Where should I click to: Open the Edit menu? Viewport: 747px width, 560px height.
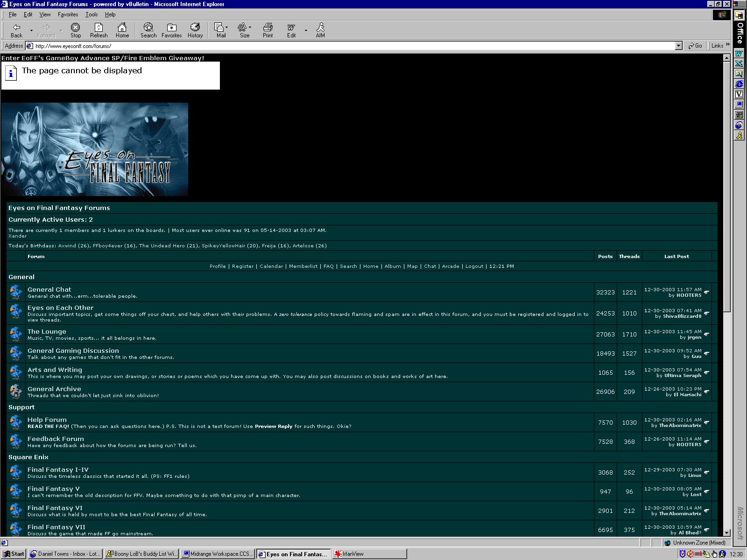coord(28,14)
